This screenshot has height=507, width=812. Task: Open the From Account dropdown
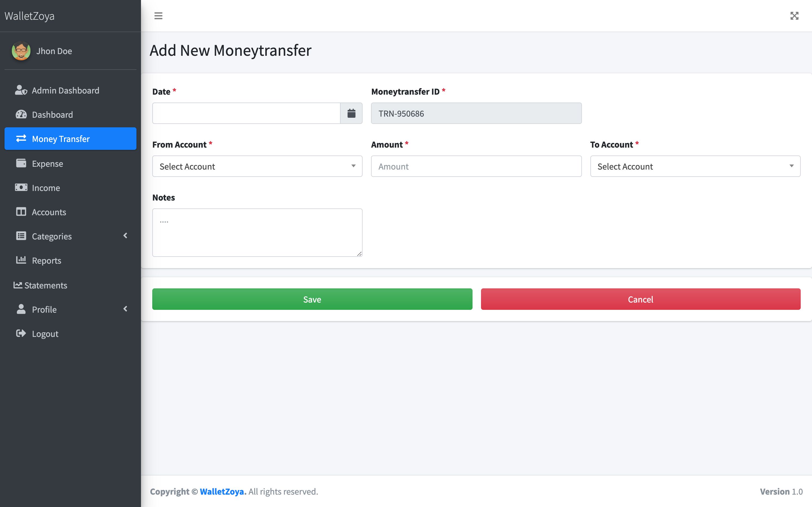pos(257,166)
